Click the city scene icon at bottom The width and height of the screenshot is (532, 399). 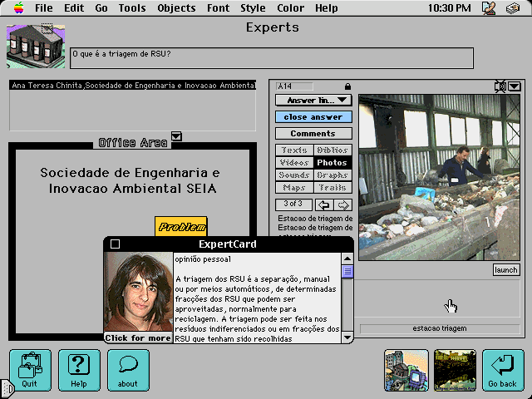point(405,370)
